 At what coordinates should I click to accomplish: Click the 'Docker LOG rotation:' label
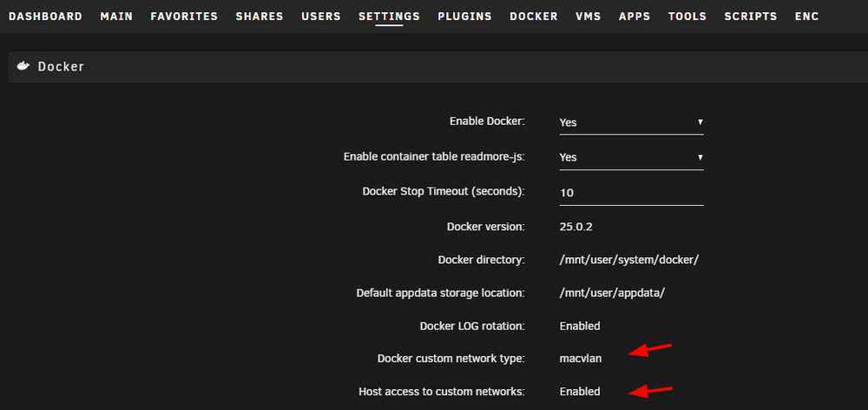click(x=472, y=326)
